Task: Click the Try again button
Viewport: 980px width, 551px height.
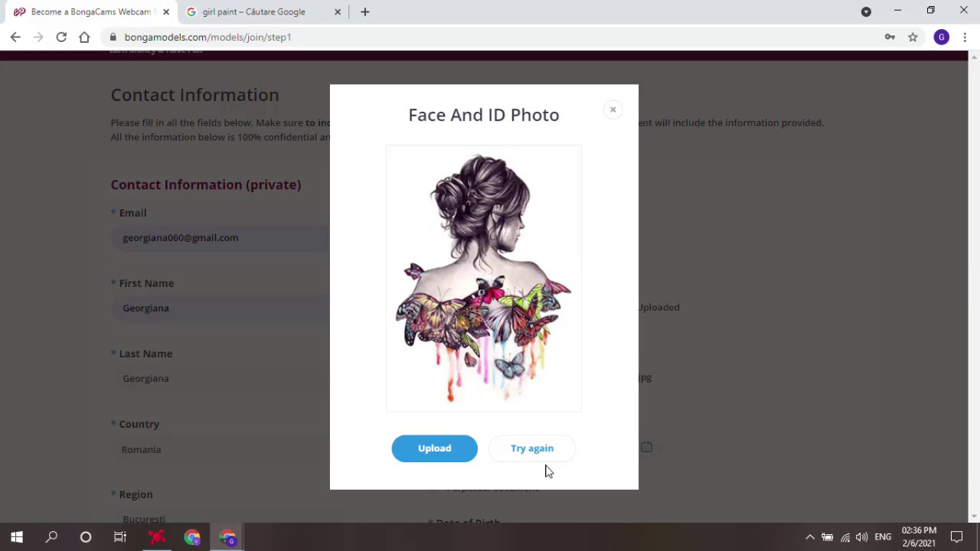Action: coord(532,448)
